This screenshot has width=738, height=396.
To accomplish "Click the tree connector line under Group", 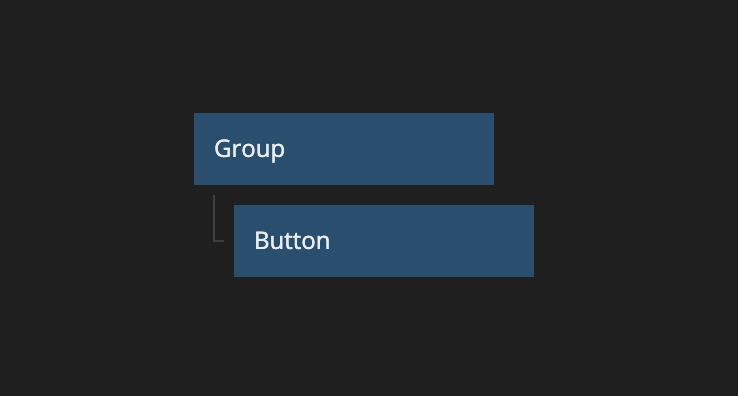I will (x=218, y=218).
